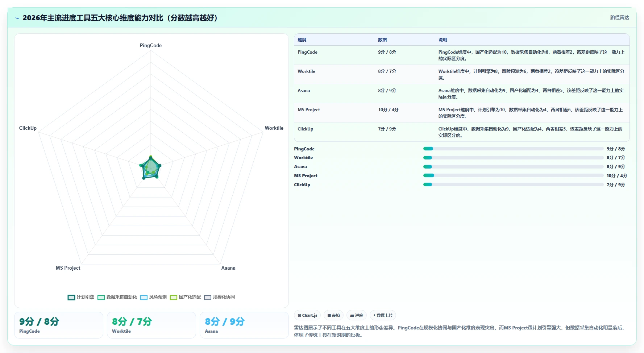Image resolution: width=644 pixels, height=353 pixels.
Task: Toggle the 风险预测 legend series
Action: tap(153, 297)
